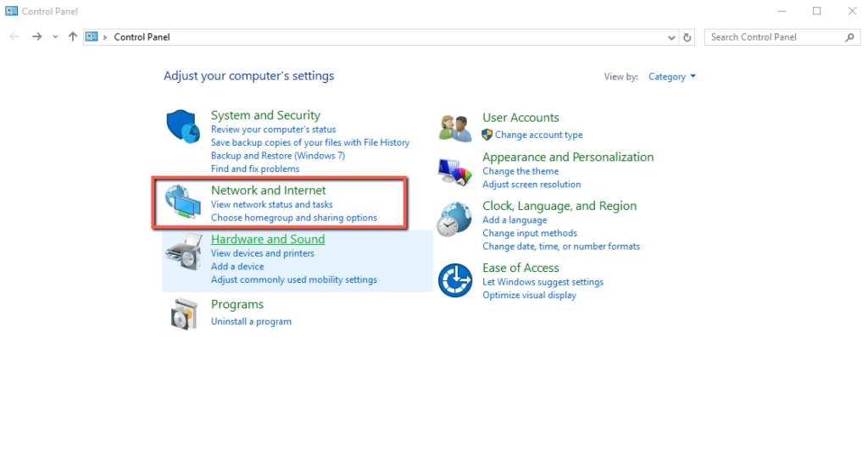Viewport: 868px width, 454px height.
Task: Click the Control Panel breadcrumb in address bar
Action: point(142,37)
